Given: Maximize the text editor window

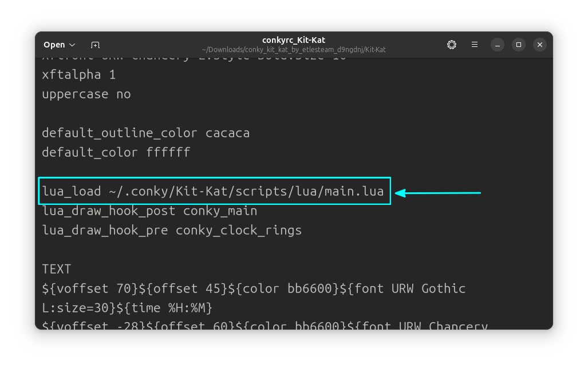Looking at the screenshot, I should click(x=519, y=45).
